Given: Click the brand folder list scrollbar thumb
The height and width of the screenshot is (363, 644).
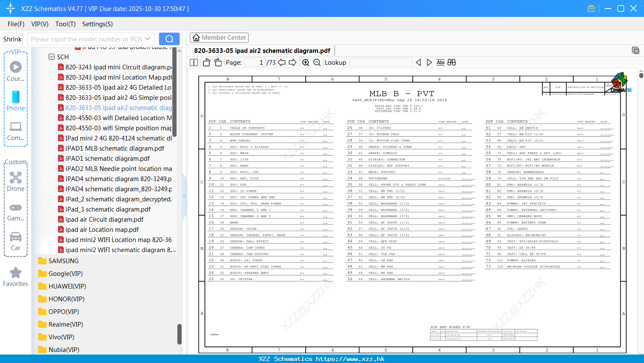Looking at the screenshot, I should (179, 334).
